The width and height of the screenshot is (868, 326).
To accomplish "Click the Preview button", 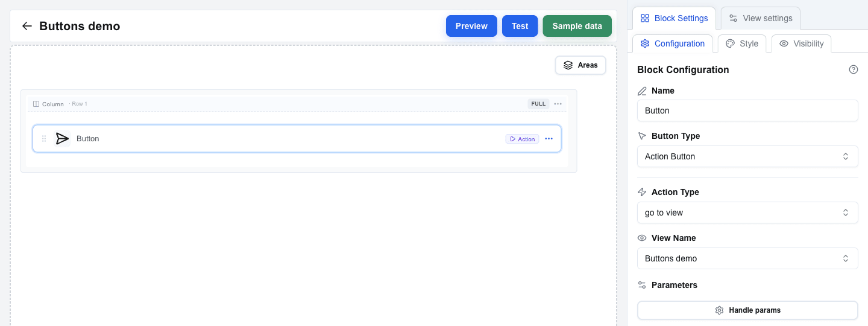I will (471, 26).
